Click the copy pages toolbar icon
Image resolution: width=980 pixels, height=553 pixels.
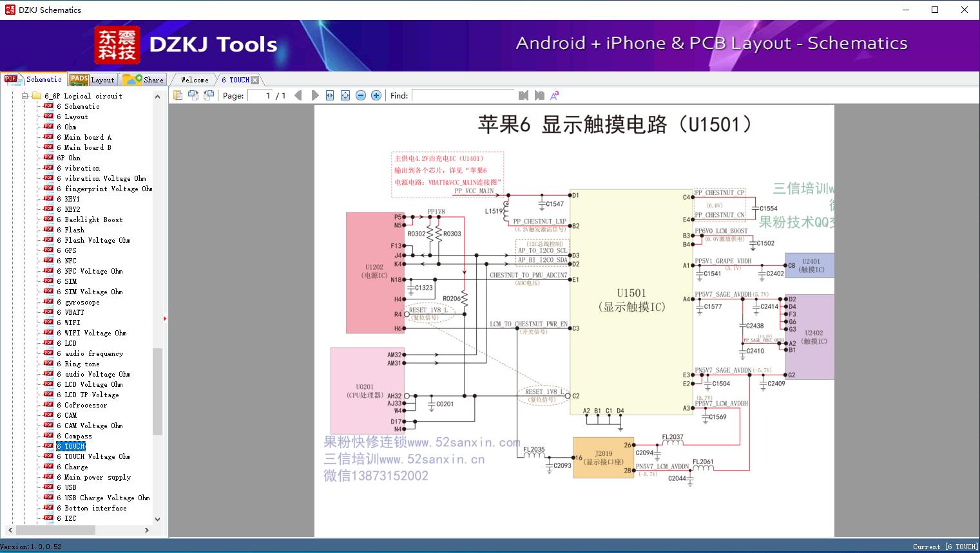[177, 95]
